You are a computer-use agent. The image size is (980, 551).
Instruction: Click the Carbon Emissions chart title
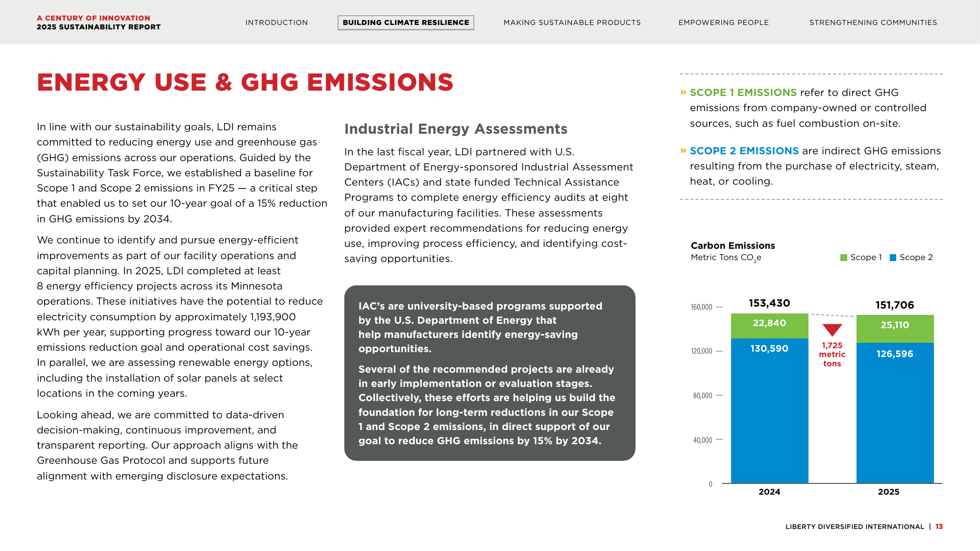pos(733,245)
